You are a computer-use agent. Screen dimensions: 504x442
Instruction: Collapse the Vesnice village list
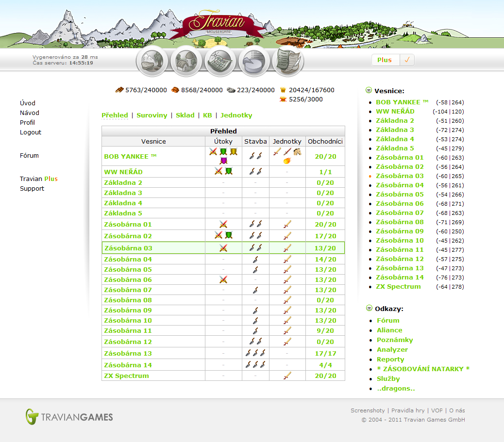tap(369, 90)
